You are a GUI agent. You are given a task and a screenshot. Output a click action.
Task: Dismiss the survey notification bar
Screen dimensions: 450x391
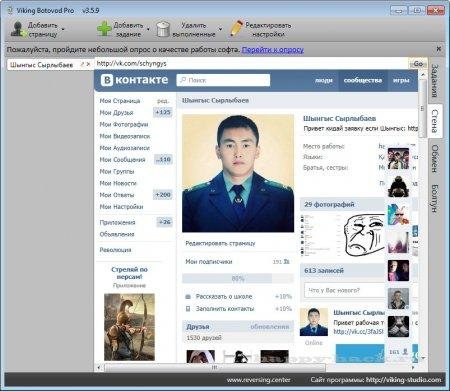pyautogui.click(x=439, y=49)
